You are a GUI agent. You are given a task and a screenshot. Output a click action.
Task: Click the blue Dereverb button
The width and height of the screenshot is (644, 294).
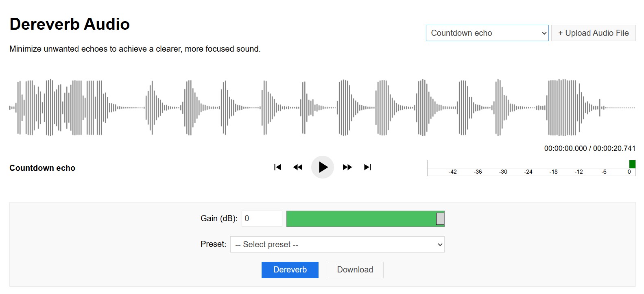(x=290, y=270)
